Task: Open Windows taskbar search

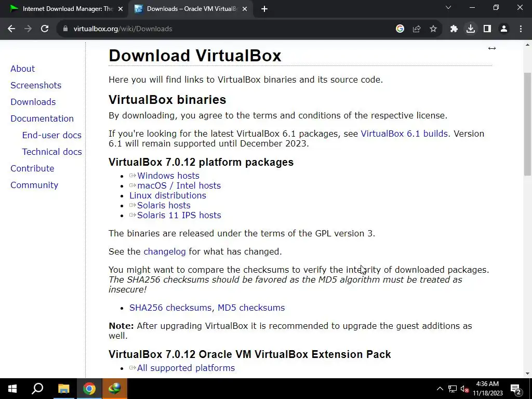Action: click(x=37, y=389)
